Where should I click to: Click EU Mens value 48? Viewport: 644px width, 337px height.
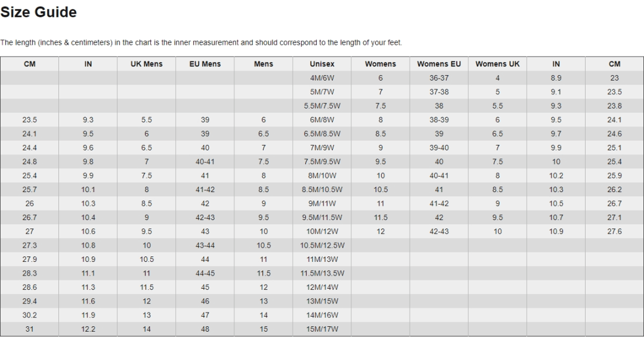coord(205,330)
